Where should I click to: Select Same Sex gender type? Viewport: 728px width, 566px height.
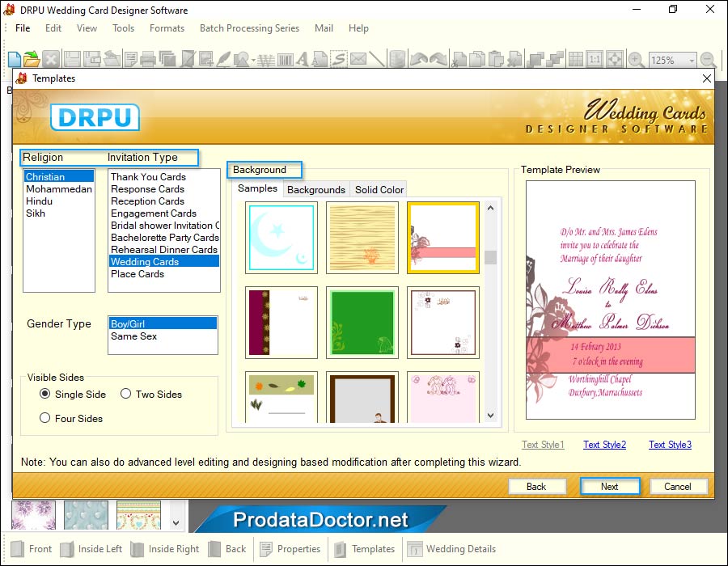[x=163, y=336]
